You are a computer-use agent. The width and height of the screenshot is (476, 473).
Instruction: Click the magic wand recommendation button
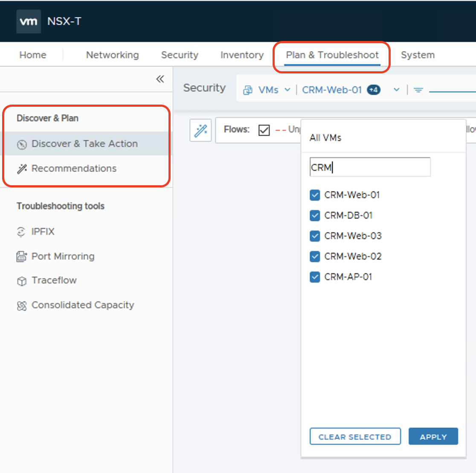pos(200,131)
